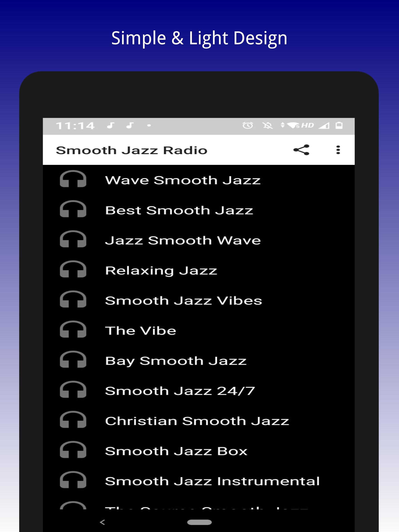Image resolution: width=399 pixels, height=532 pixels.
Task: Tap the Smooth Jazz Radio app title
Action: [131, 150]
